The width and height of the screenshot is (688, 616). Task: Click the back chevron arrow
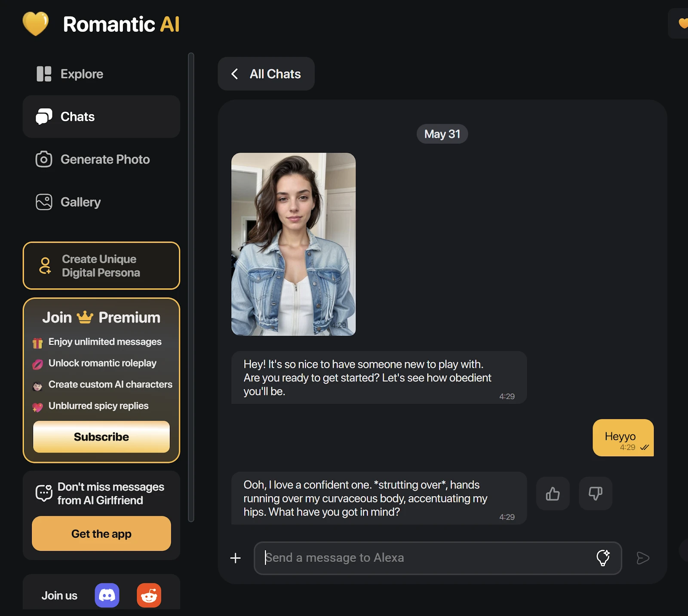235,74
